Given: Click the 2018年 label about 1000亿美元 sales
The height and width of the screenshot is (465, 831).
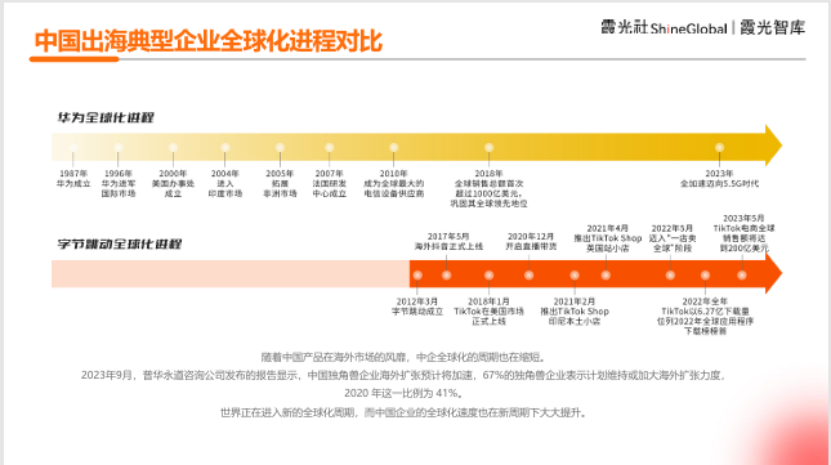Looking at the screenshot, I should tap(489, 188).
